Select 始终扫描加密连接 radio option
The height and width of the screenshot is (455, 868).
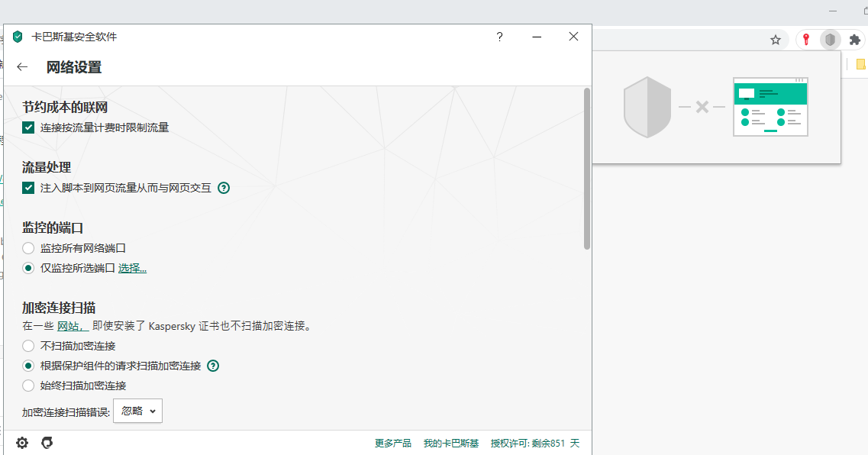coord(28,386)
